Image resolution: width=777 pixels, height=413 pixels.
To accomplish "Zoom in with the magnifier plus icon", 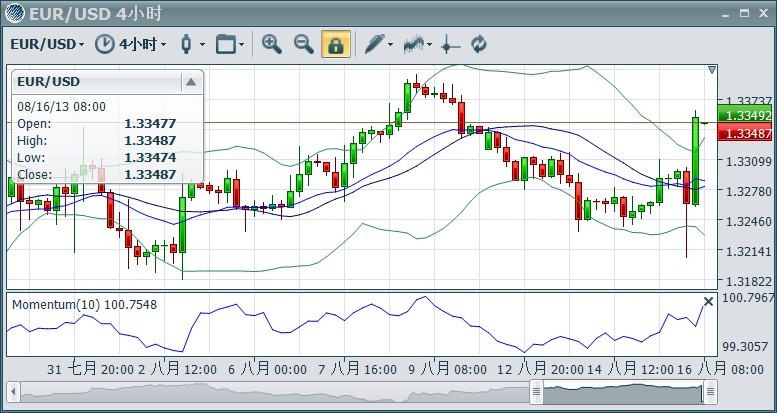I will (272, 44).
